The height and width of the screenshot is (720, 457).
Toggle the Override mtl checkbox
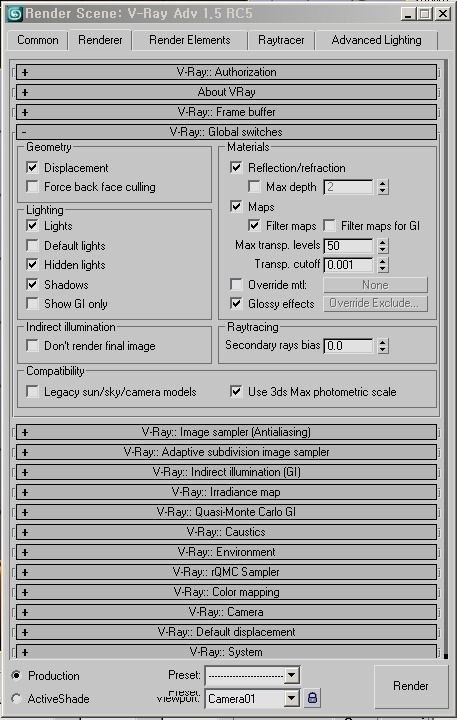click(236, 285)
